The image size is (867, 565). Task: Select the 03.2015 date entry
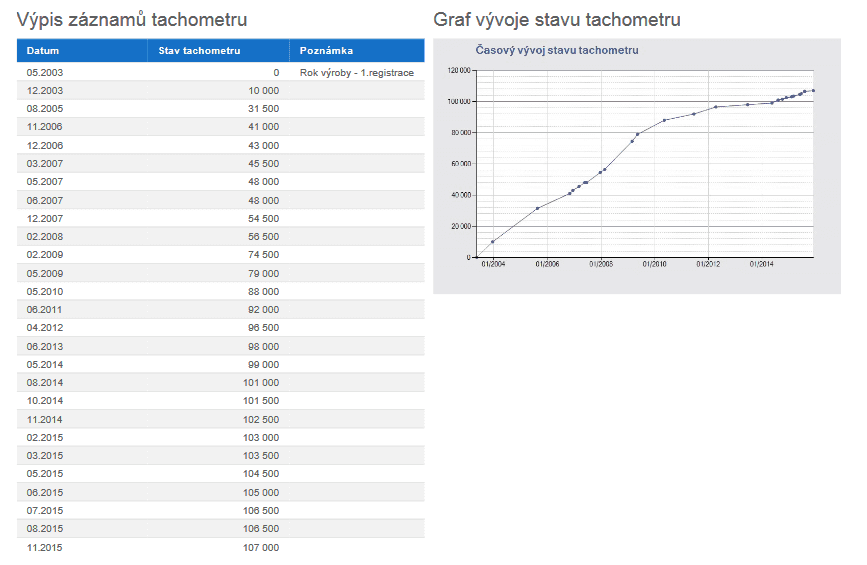(x=45, y=456)
